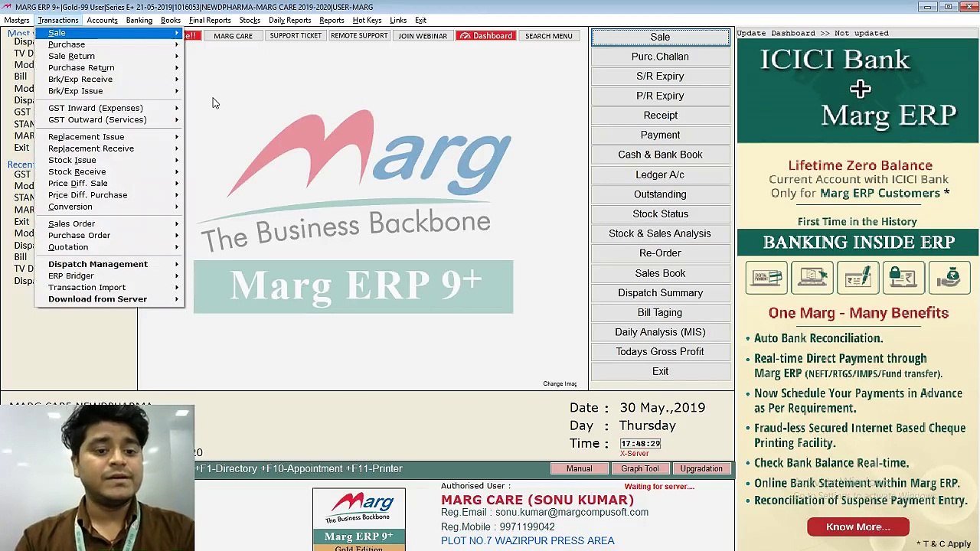Select Transaction Import entry
Viewport: 980px width, 551px height.
(109, 287)
